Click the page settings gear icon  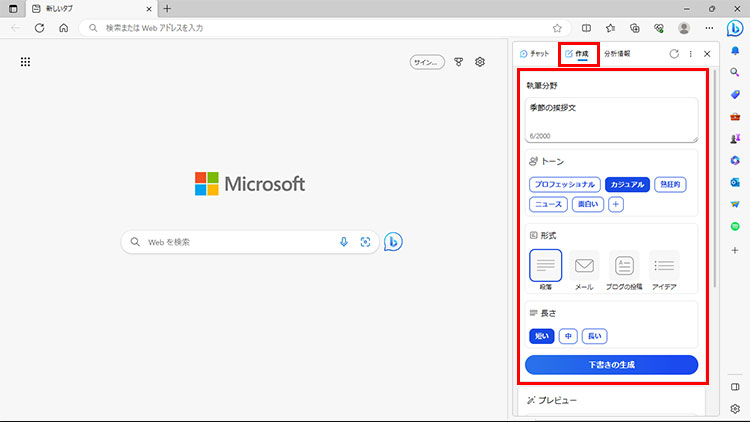click(480, 62)
